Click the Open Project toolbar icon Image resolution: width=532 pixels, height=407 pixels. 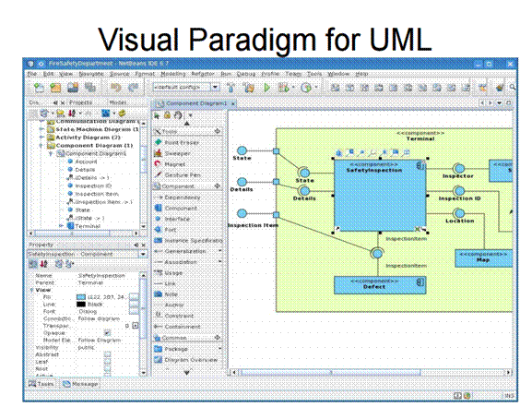[73, 88]
